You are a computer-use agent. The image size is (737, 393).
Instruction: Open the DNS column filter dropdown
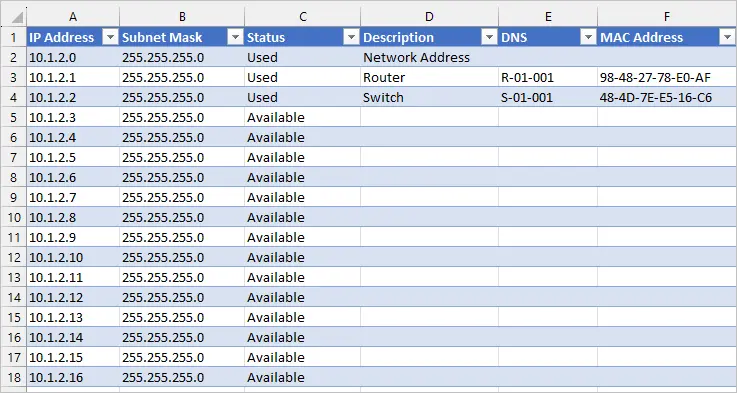(588, 38)
